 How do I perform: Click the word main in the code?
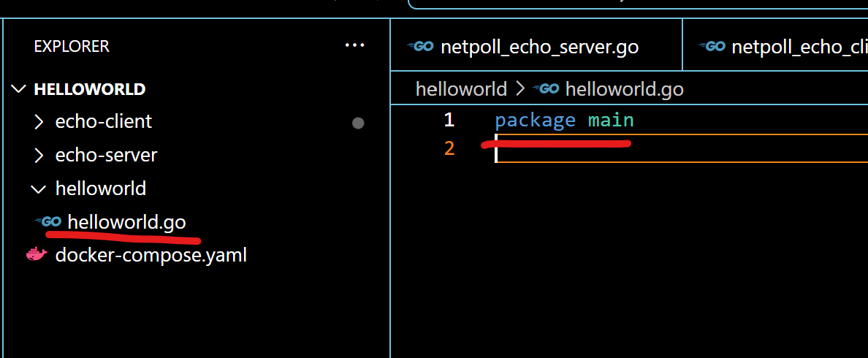click(611, 120)
